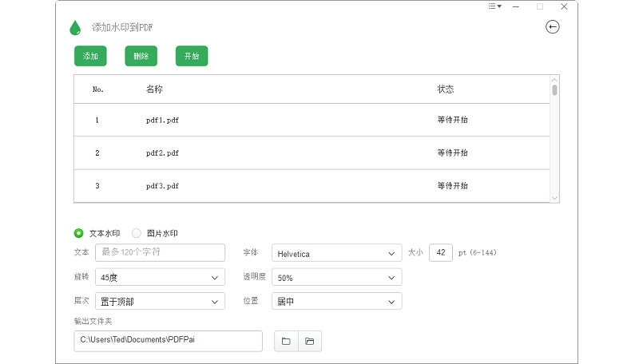This screenshot has width=639, height=364.
Task: Open the 旋转 45度 dropdown
Action: coord(160,278)
